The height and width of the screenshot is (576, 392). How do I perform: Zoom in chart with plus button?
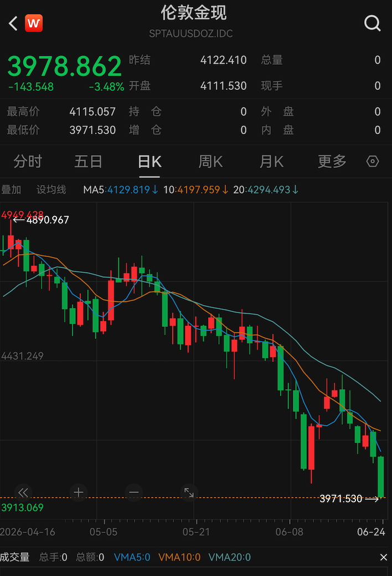point(78,492)
